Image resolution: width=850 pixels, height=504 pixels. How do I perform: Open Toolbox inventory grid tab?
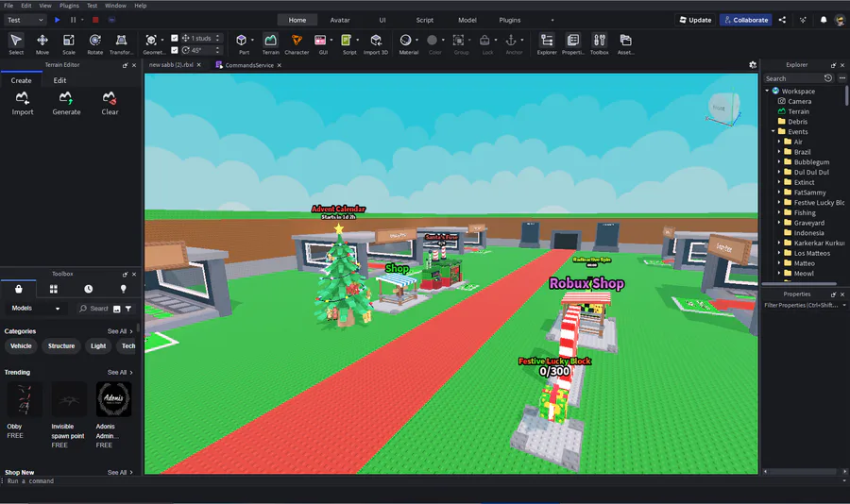point(54,290)
